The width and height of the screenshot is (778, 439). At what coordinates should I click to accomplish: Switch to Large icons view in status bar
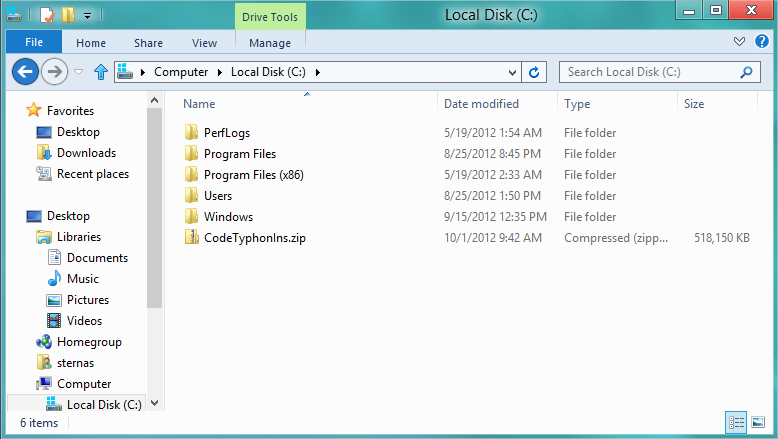pyautogui.click(x=758, y=423)
